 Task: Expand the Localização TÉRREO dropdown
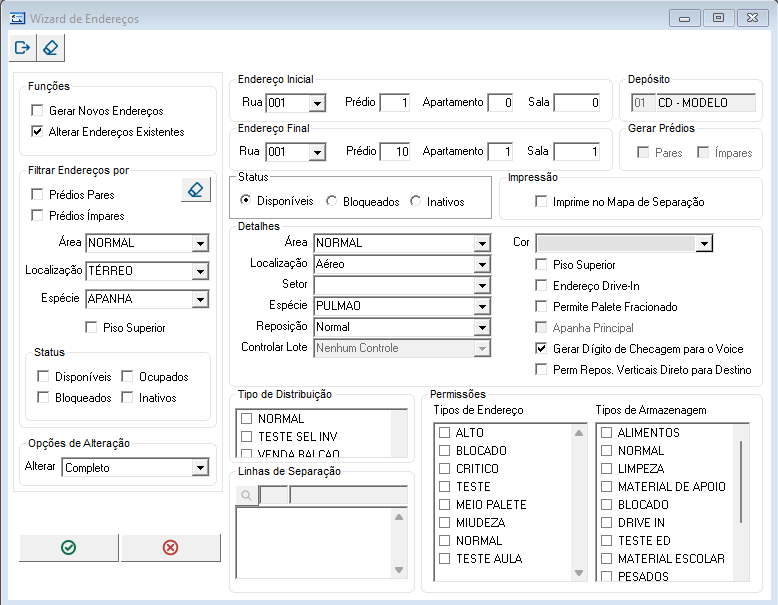pyautogui.click(x=200, y=271)
